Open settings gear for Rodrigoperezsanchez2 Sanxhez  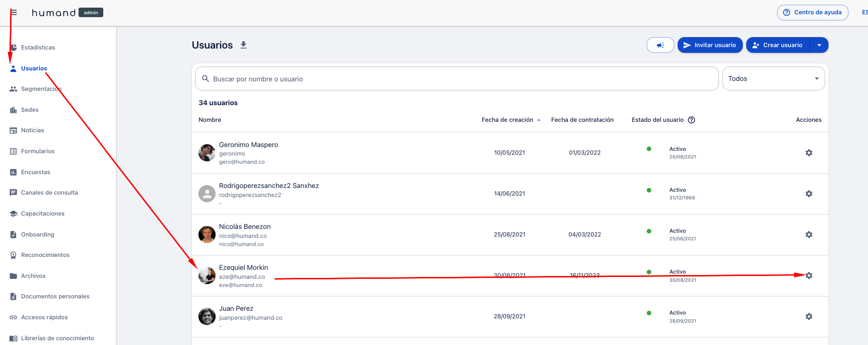[809, 194]
